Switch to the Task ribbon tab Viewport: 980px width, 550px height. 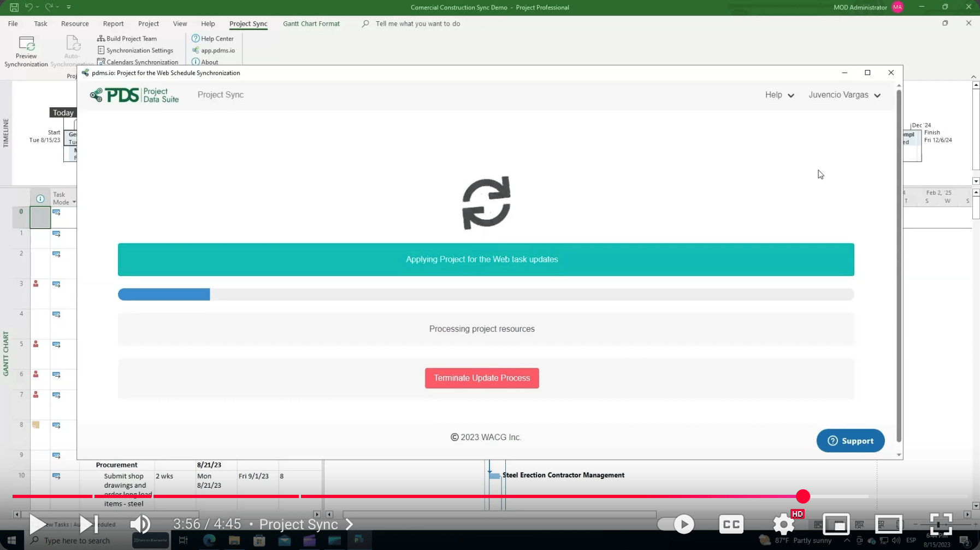pyautogui.click(x=40, y=24)
